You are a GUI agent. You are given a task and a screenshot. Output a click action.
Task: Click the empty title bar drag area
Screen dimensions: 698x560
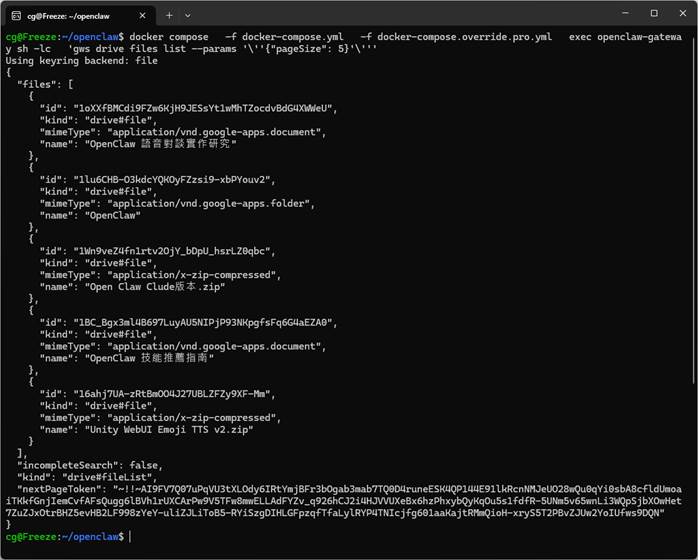400,14
